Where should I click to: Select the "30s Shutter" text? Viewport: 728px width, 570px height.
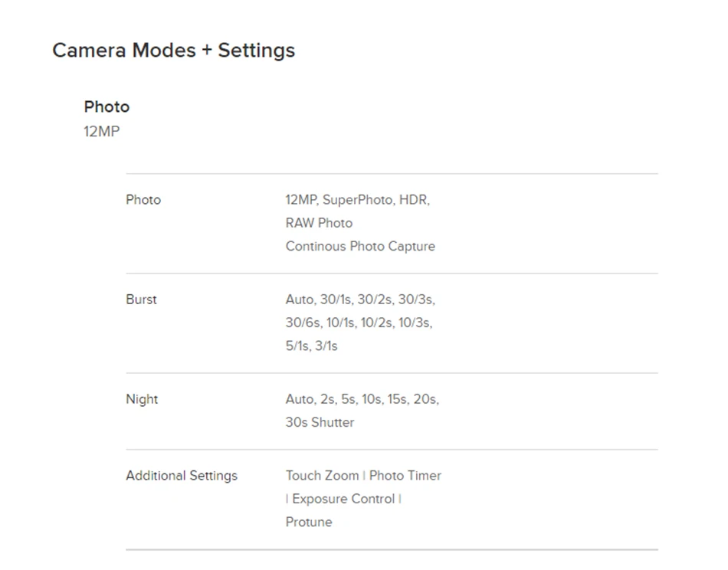[x=320, y=422]
